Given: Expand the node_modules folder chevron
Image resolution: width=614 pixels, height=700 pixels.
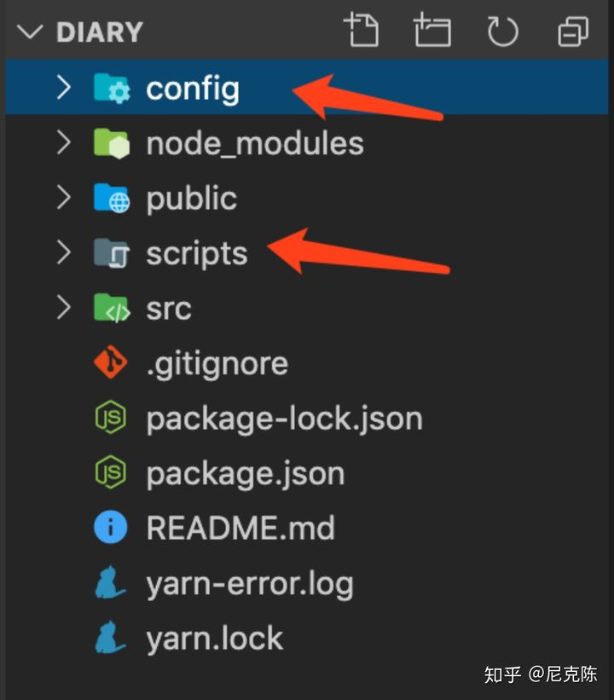Looking at the screenshot, I should click(x=64, y=143).
